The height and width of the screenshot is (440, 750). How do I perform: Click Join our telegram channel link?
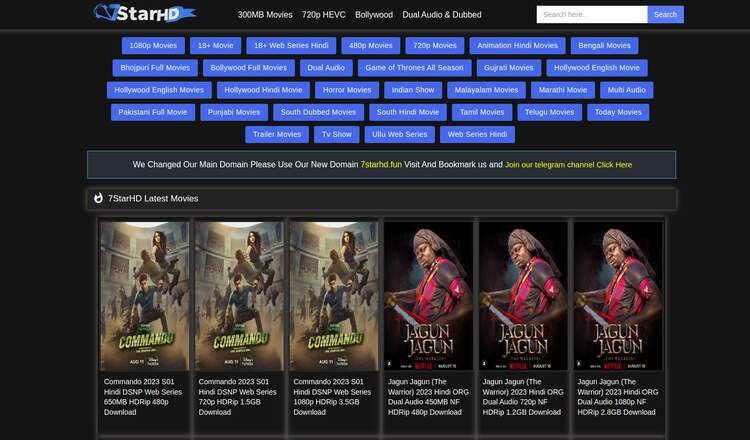tap(568, 165)
